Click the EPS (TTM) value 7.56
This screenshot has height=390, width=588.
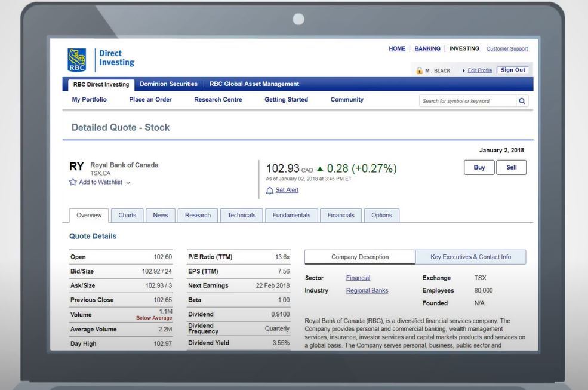coord(284,271)
